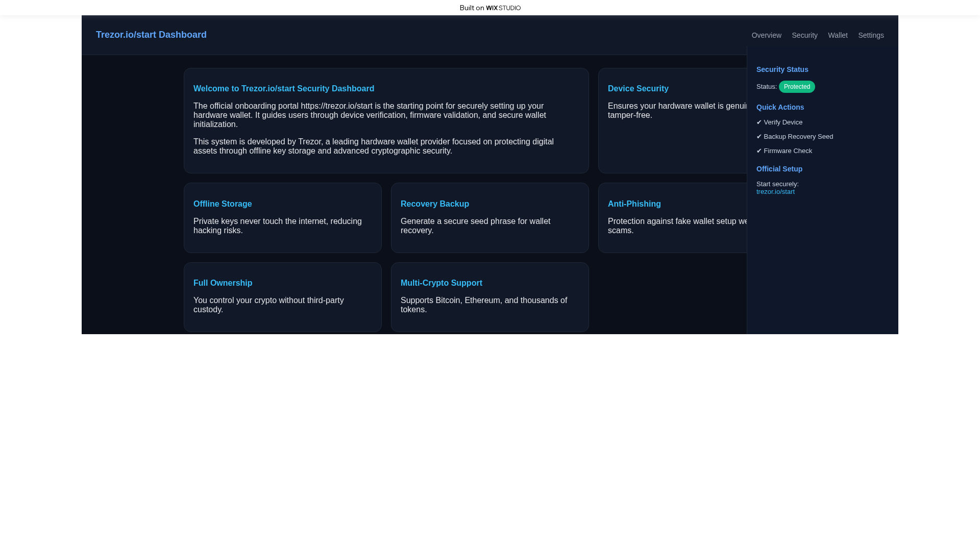The image size is (980, 551).
Task: Click the Official Setup heading
Action: 779,169
